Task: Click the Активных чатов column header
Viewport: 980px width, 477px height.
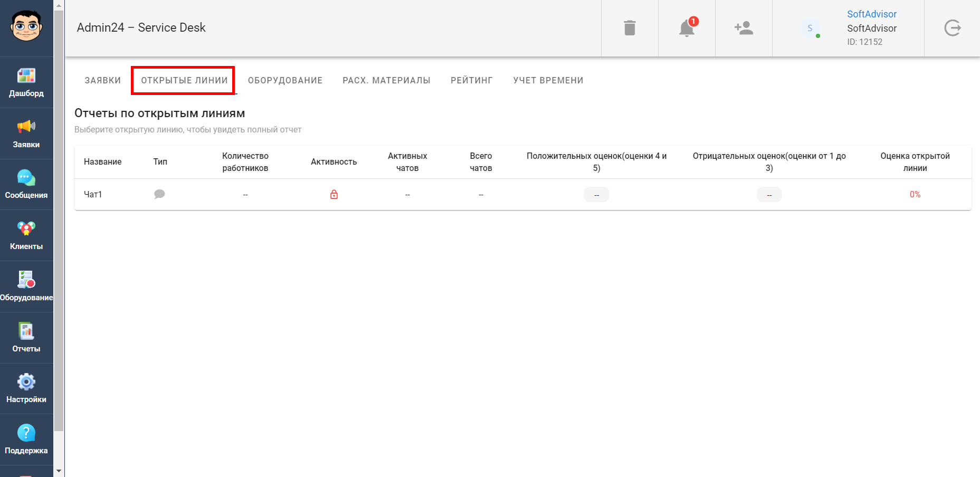Action: tap(407, 162)
